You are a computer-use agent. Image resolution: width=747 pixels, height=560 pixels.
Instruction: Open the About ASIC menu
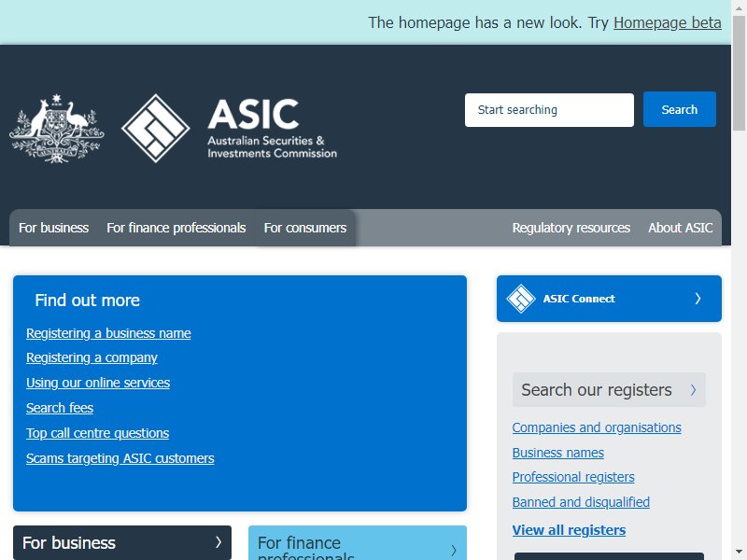(x=681, y=228)
